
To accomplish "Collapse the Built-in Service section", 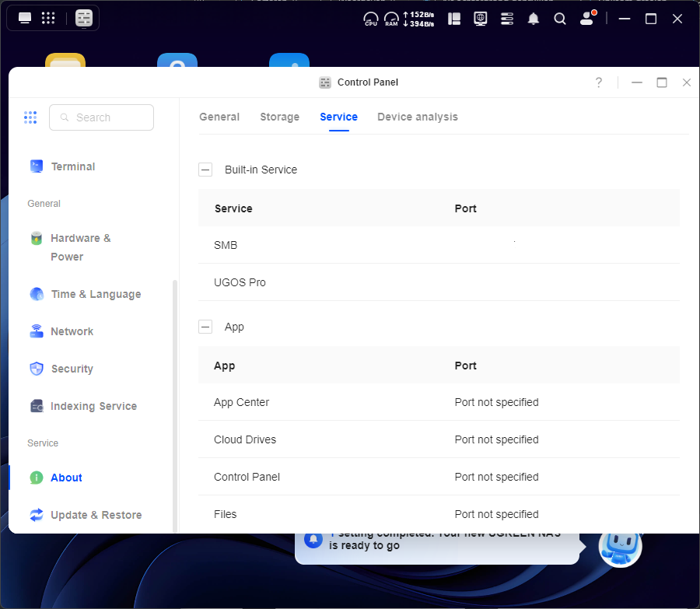I will tap(205, 170).
